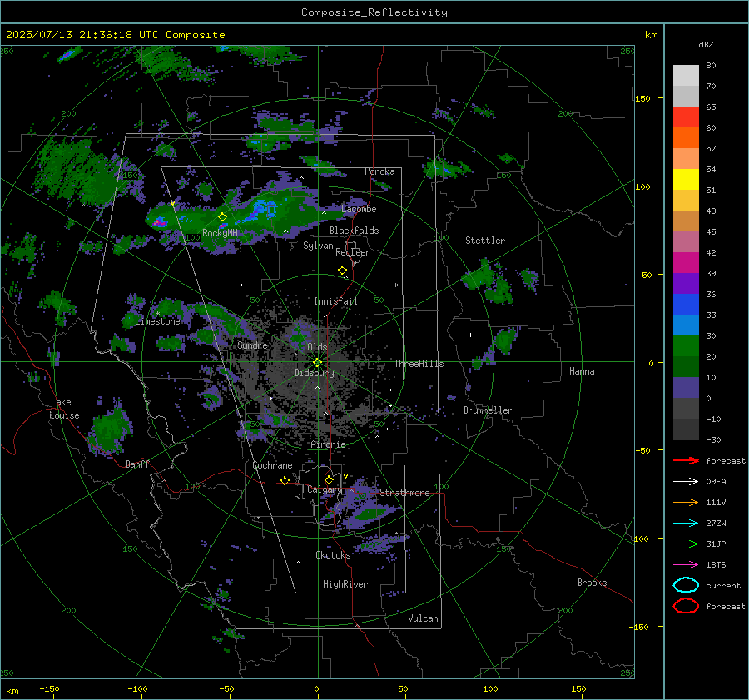The width and height of the screenshot is (749, 700).
Task: Click the purple swatch above the 36 label
Action: (x=686, y=283)
